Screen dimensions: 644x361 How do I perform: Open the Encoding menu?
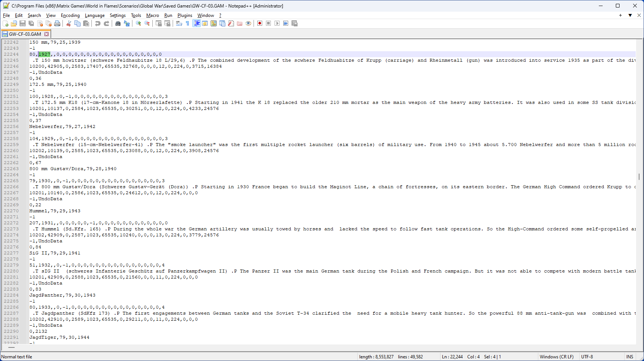(70, 15)
